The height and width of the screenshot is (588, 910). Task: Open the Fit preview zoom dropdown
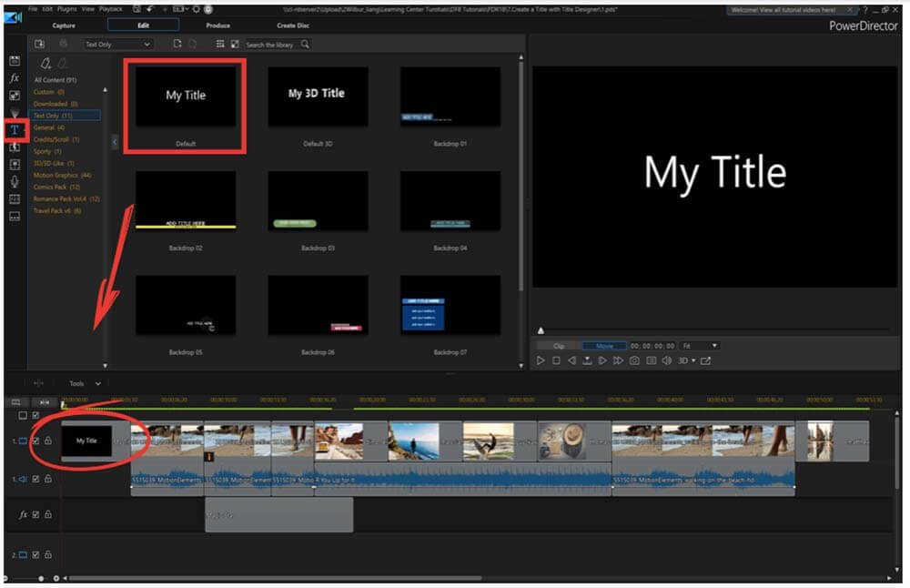(x=700, y=346)
